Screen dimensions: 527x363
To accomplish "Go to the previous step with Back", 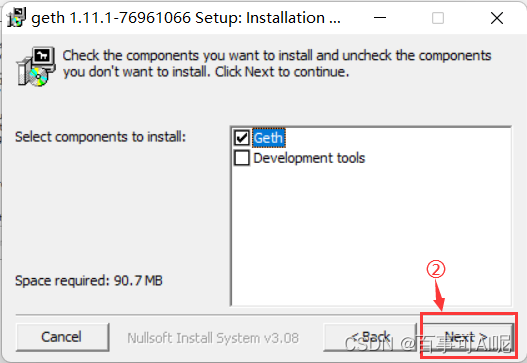I will (370, 337).
